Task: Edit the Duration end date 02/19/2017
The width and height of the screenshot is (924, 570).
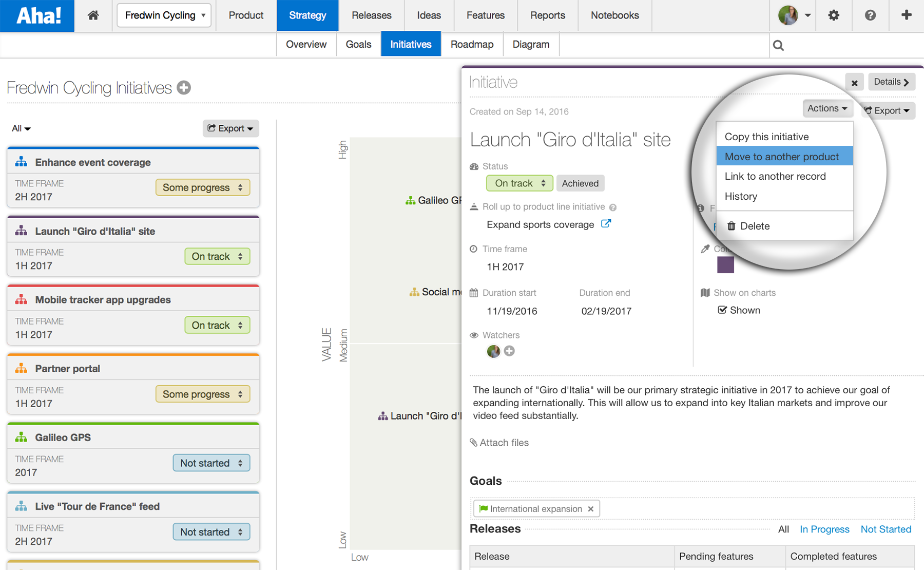Action: 606,311
